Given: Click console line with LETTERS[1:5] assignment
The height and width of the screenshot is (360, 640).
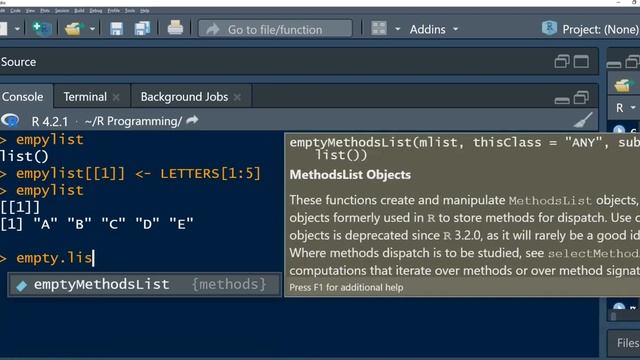Looking at the screenshot, I should coord(138,174).
